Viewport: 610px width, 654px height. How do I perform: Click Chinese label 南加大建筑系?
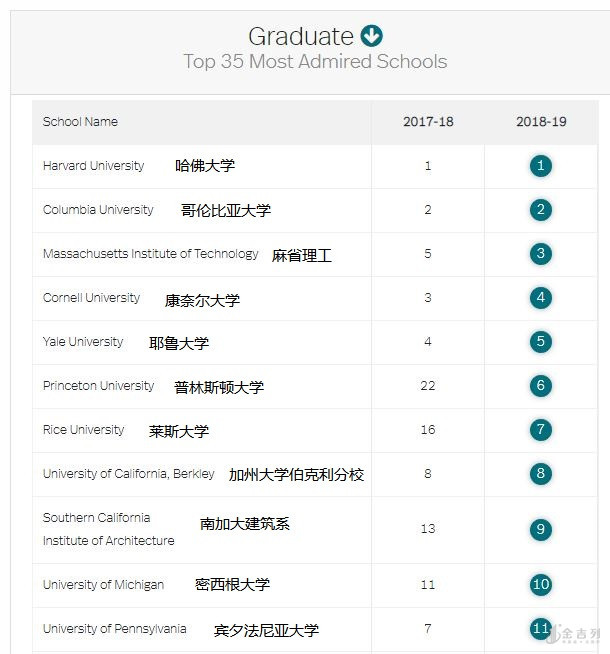coord(245,524)
